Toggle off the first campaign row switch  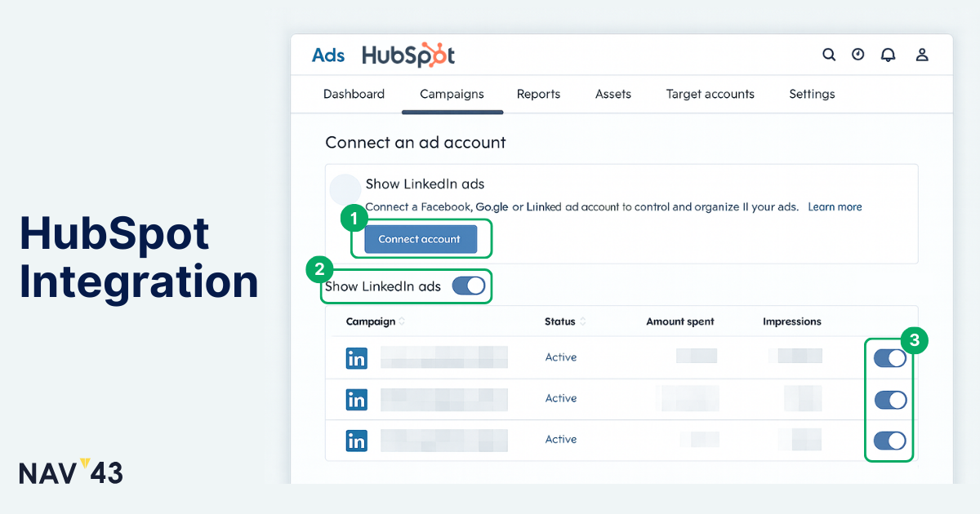point(890,358)
